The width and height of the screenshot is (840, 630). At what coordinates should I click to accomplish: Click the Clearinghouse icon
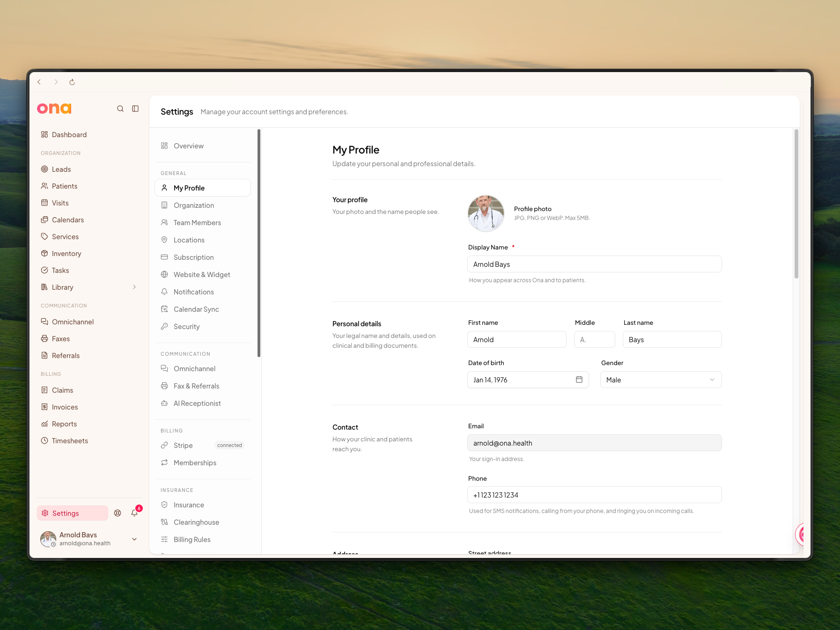pyautogui.click(x=164, y=522)
